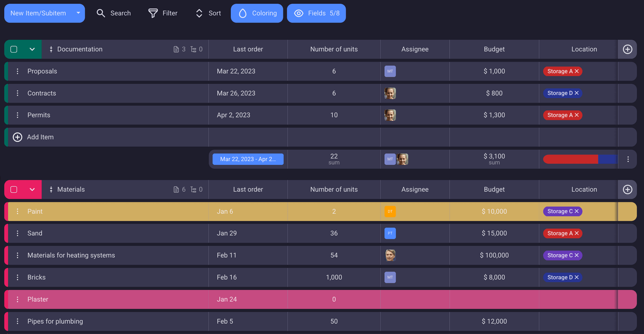Open the Fields 5/8 visibility panel
Screen dimensions: 644x334
(x=316, y=13)
